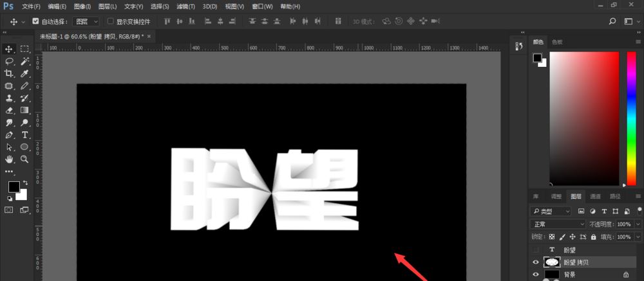644x281 pixels.
Task: Open the History panel icon beside canvas
Action: click(518, 46)
